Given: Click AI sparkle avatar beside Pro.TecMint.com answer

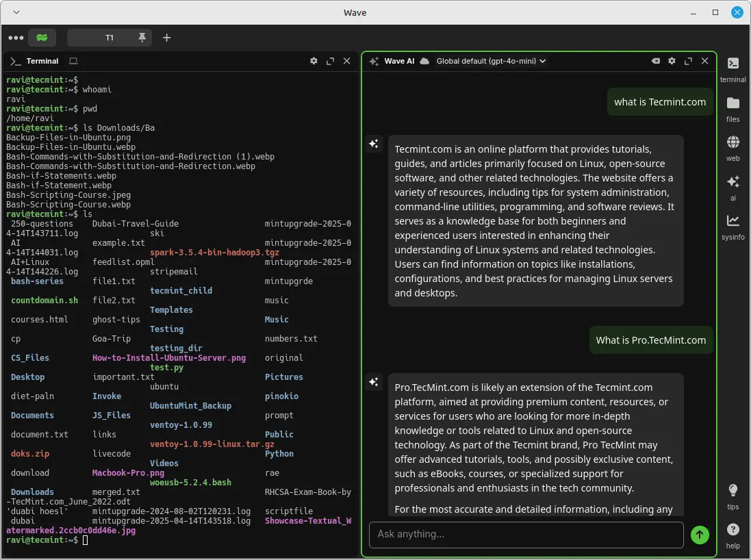Looking at the screenshot, I should pyautogui.click(x=374, y=382).
